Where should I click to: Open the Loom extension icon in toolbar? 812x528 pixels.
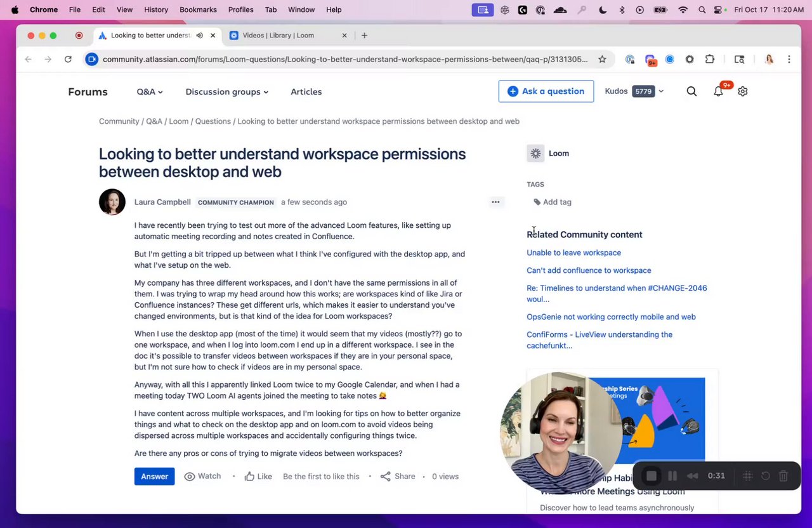pyautogui.click(x=690, y=59)
